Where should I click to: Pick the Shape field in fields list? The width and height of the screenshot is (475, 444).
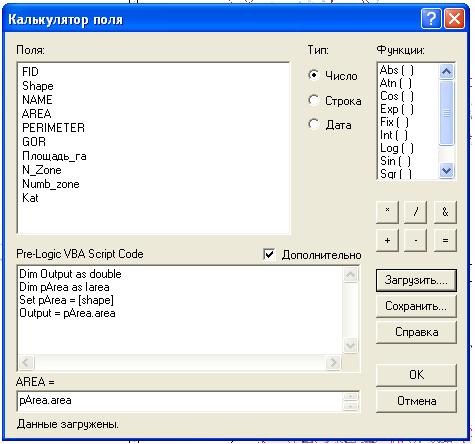pos(38,86)
